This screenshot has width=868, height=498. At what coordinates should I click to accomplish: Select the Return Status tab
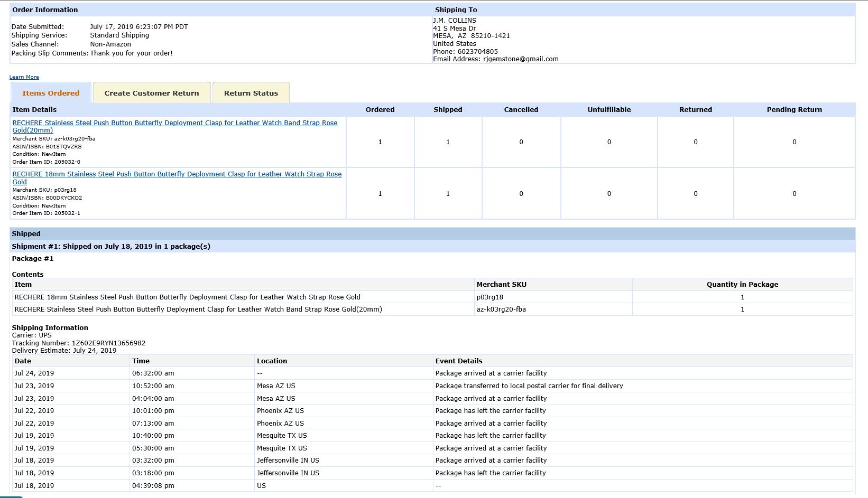click(x=251, y=93)
